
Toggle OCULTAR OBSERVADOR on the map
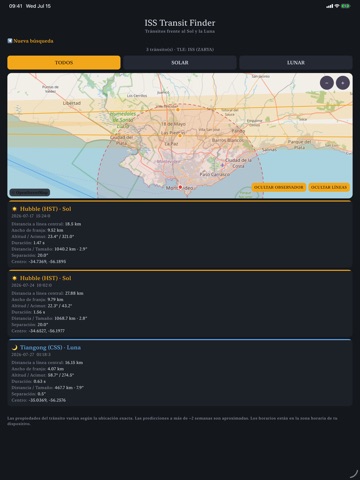click(x=279, y=187)
